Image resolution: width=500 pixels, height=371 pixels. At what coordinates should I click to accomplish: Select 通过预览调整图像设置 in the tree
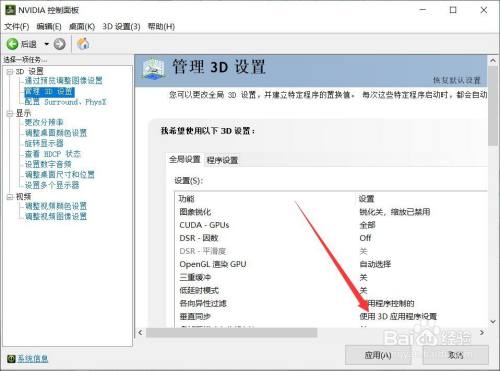coord(64,81)
